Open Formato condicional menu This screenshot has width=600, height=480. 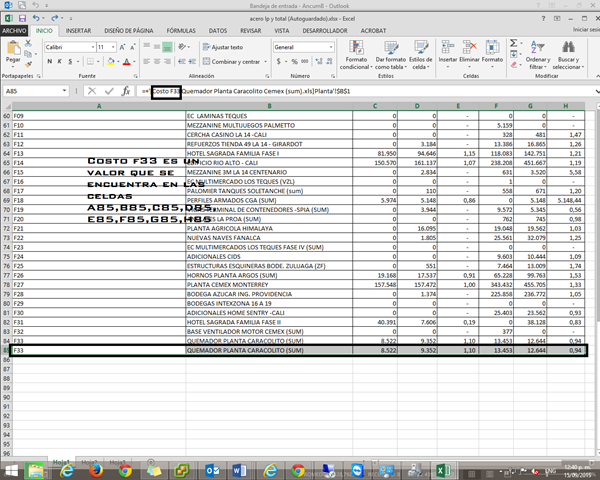pos(356,55)
